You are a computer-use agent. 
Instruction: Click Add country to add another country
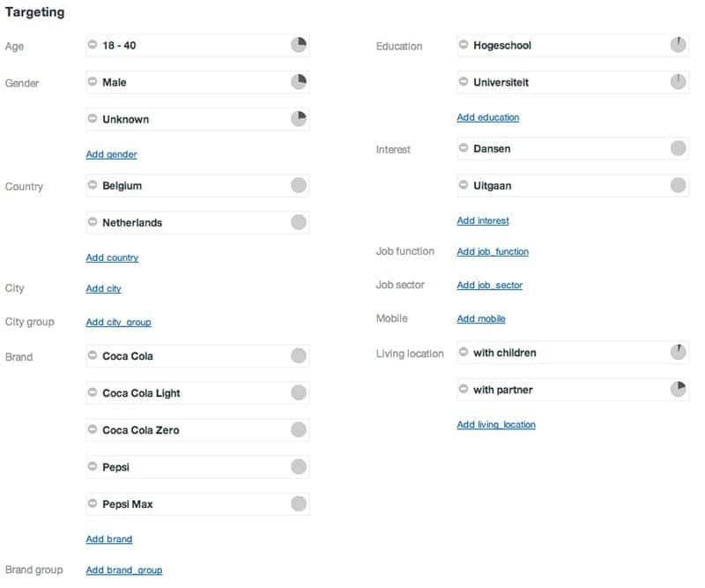(112, 257)
